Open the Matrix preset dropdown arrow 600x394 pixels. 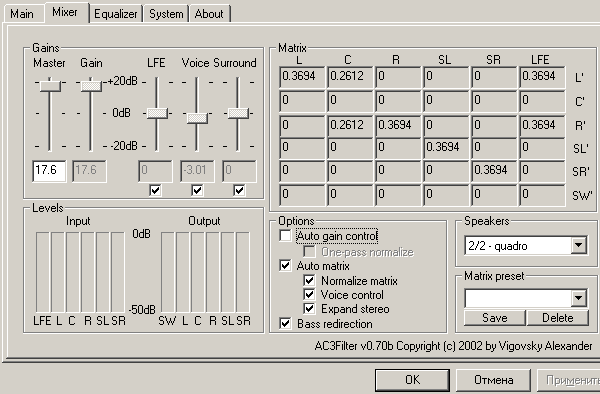coord(579,298)
